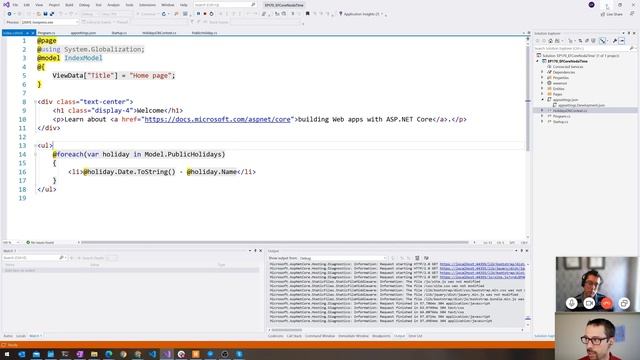Viewport: 640px width, 360px height.
Task: Switch to the Call Stack tab
Action: [294, 336]
